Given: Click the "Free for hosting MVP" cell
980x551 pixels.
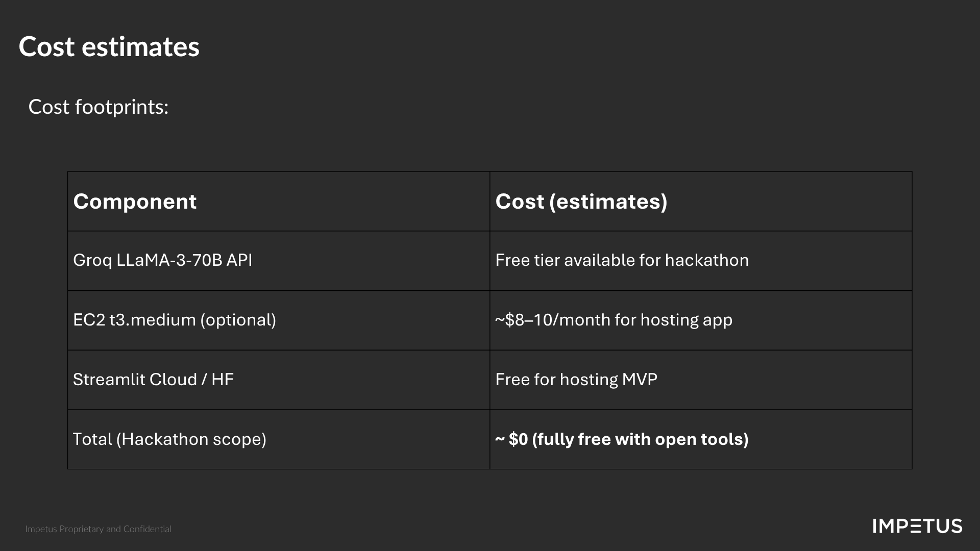Looking at the screenshot, I should pyautogui.click(x=576, y=380).
